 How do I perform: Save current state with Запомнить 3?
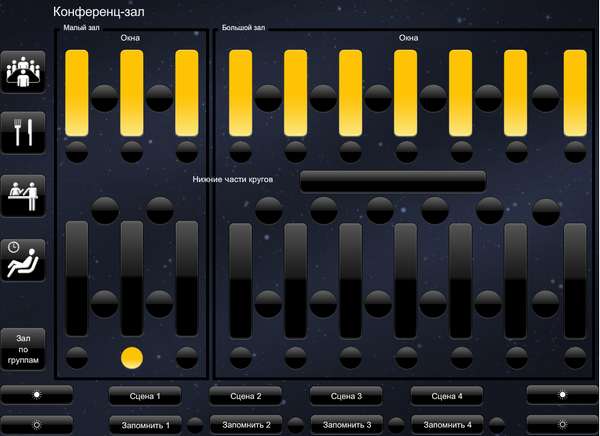pos(347,425)
